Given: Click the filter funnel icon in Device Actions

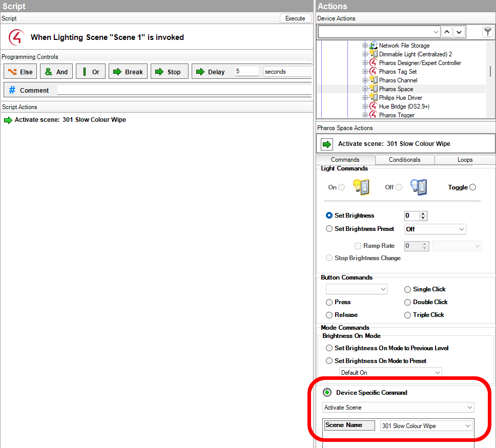Looking at the screenshot, I should (488, 32).
